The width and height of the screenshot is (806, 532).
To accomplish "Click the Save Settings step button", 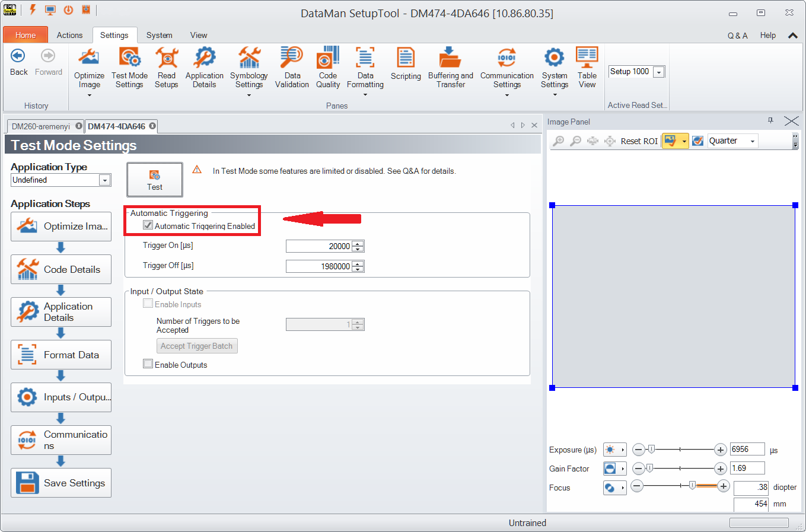I will pyautogui.click(x=61, y=483).
